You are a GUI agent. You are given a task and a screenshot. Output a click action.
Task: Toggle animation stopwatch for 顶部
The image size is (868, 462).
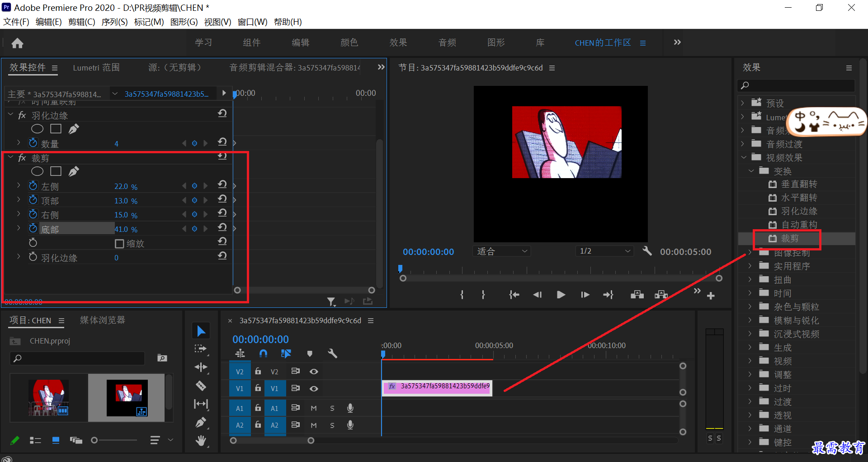[x=33, y=200]
